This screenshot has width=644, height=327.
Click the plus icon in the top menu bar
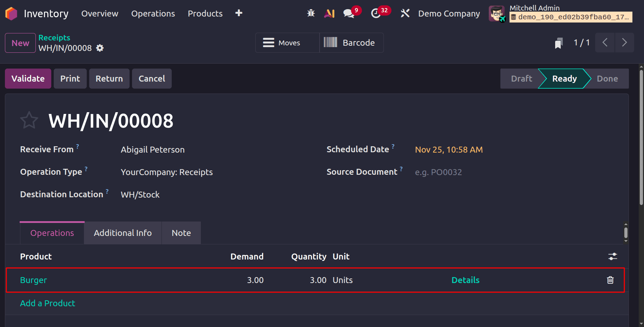(x=238, y=13)
